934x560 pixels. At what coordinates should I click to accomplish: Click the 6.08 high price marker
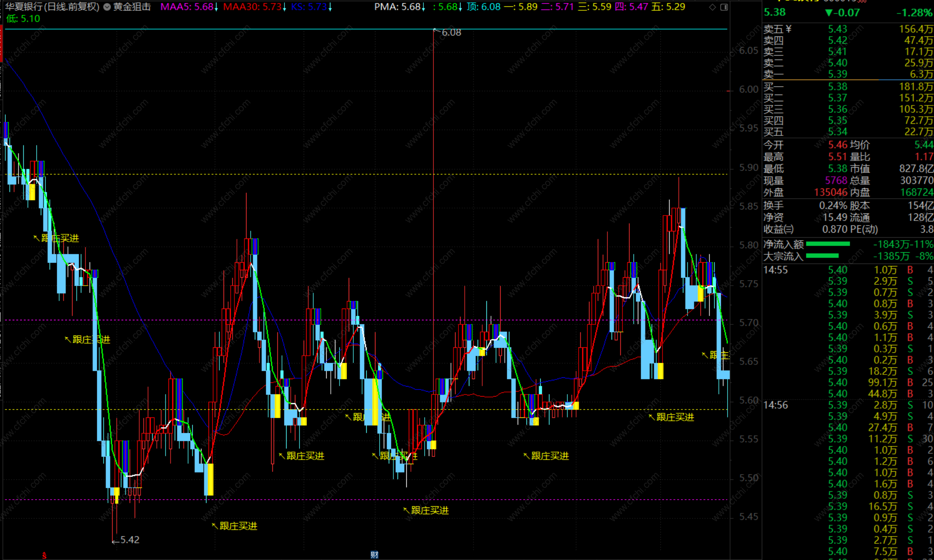(x=451, y=33)
